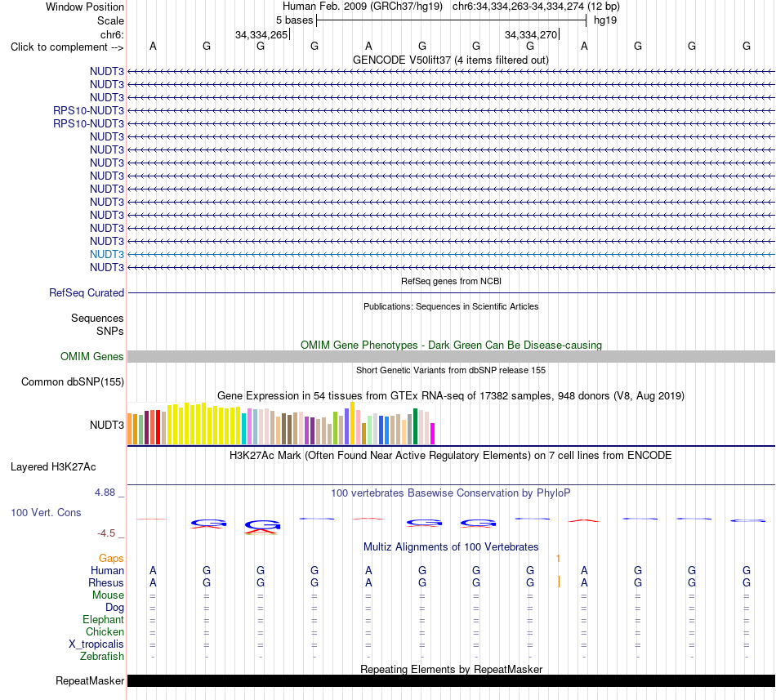
Task: Select the Rhesus alignment row label
Action: (x=106, y=583)
